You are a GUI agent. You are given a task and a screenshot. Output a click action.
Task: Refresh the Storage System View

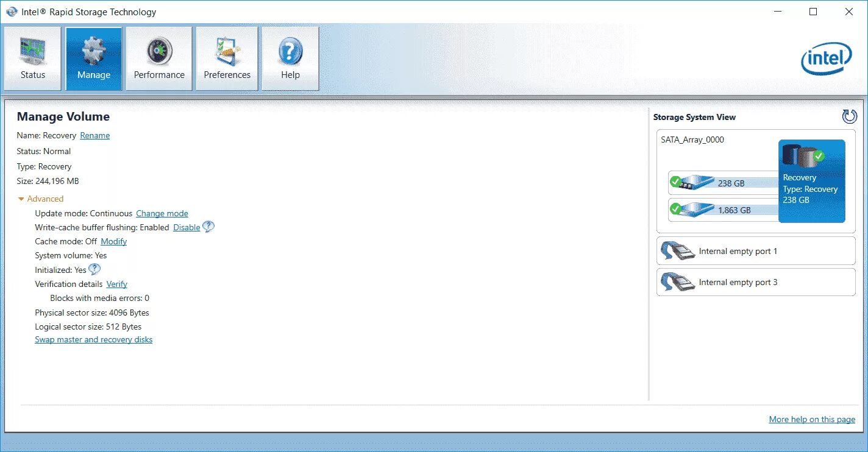[x=849, y=116]
